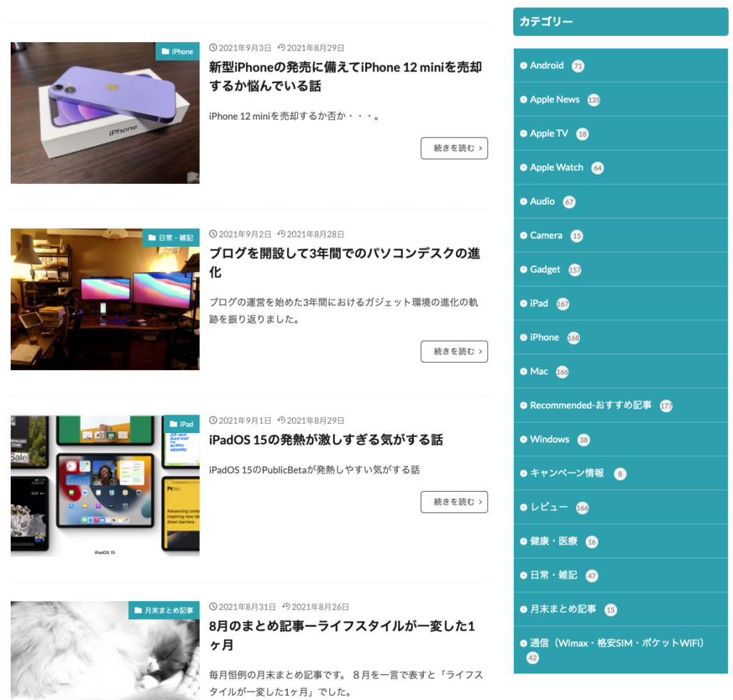Select the Apple News category
The height and width of the screenshot is (700, 733).
click(x=621, y=99)
